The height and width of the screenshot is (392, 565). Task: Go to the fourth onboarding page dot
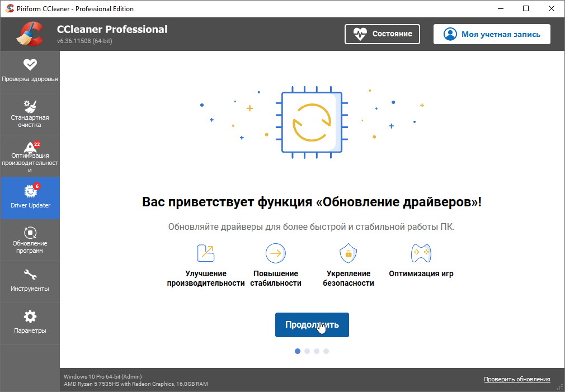[x=326, y=351]
